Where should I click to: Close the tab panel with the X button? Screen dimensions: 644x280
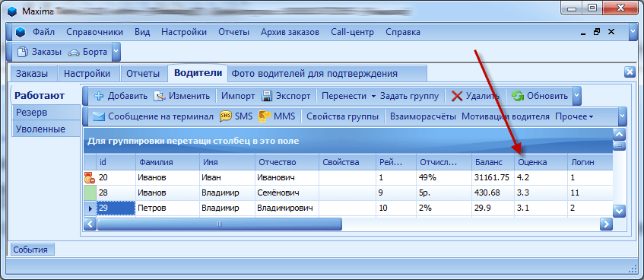coord(630,72)
